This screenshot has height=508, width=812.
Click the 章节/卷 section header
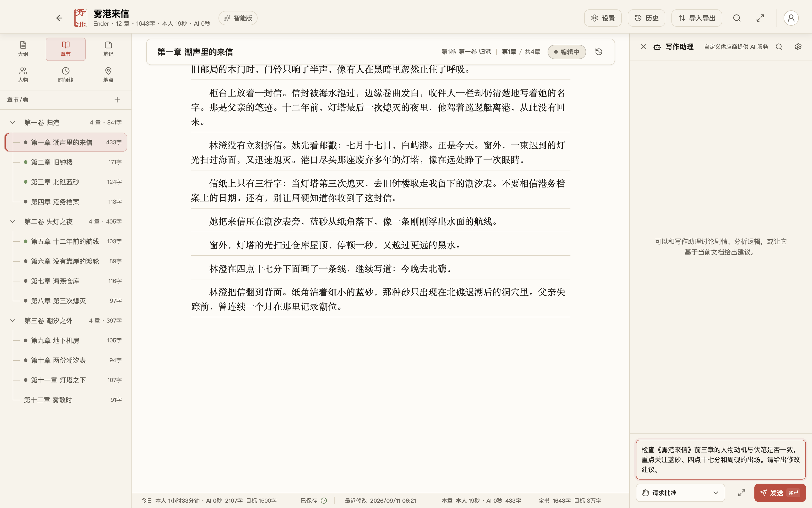point(18,100)
